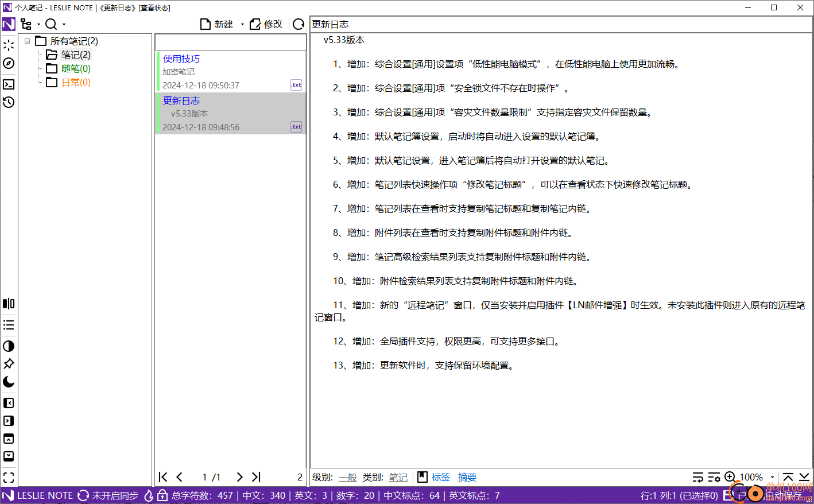This screenshot has width=814, height=504.
Task: Click the lock icon in status bar
Action: point(162,495)
